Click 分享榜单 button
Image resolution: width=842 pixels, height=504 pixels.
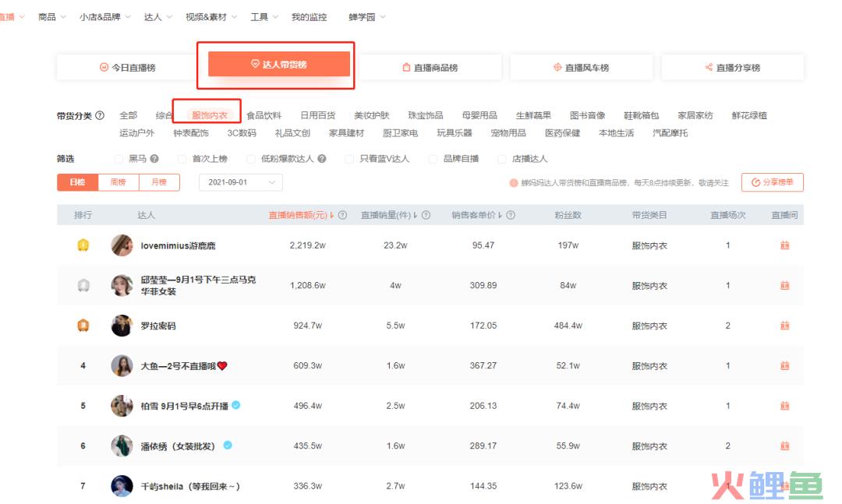(x=772, y=182)
